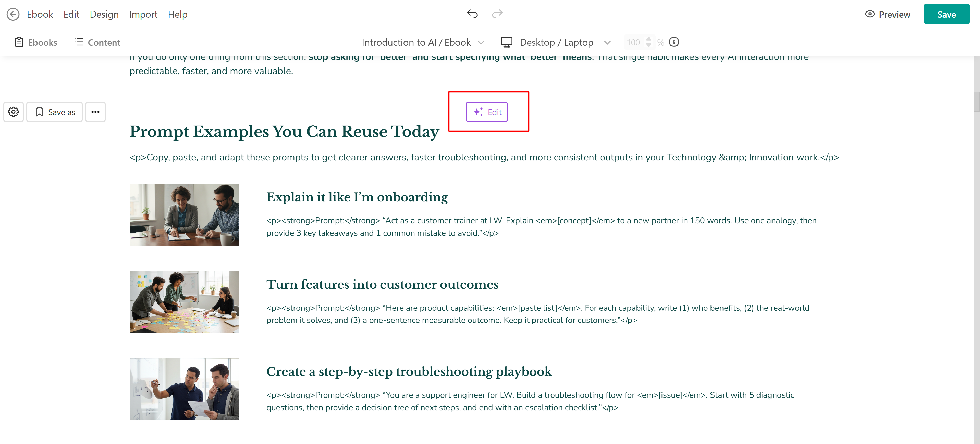Click the back arrow circle icon

[13, 15]
